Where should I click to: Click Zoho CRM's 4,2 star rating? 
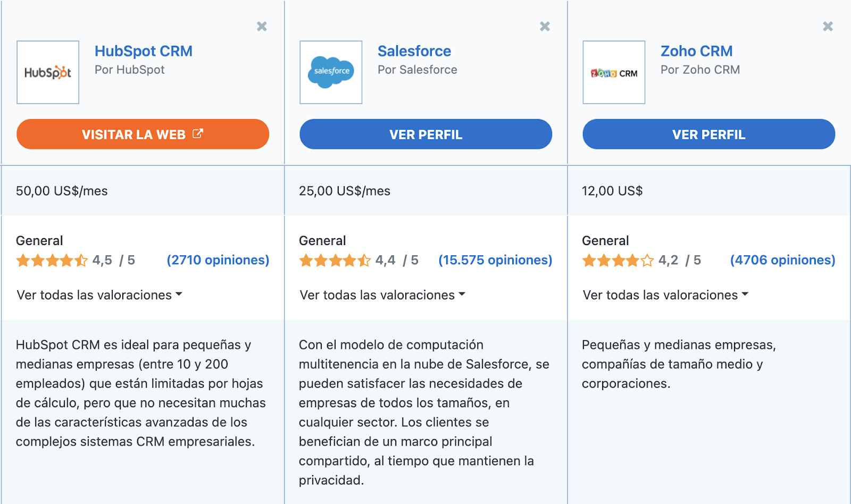pyautogui.click(x=618, y=261)
